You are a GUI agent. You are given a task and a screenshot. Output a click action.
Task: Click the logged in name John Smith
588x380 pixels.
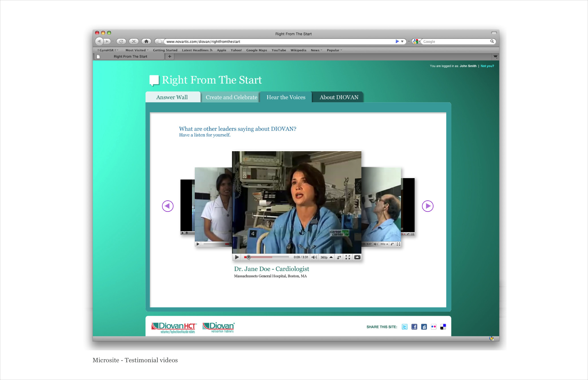[x=468, y=66]
